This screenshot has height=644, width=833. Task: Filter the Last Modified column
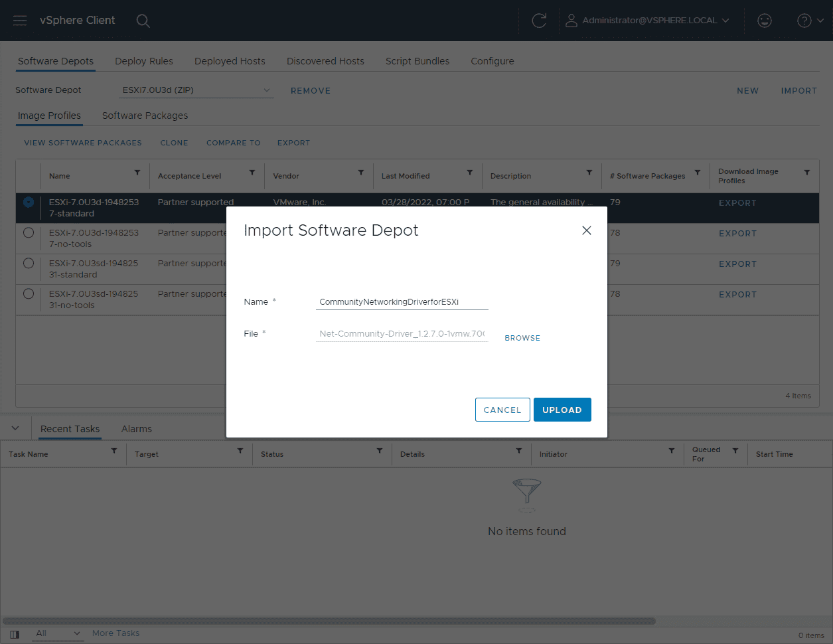(x=470, y=173)
